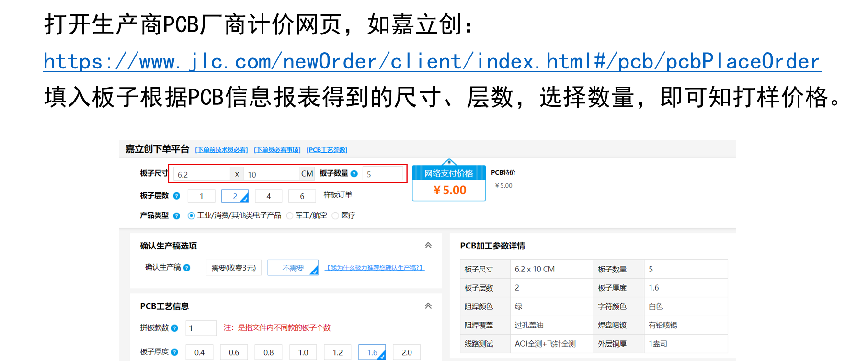The image size is (868, 361).
Task: Select board thickness 1.0
Action: [x=303, y=352]
